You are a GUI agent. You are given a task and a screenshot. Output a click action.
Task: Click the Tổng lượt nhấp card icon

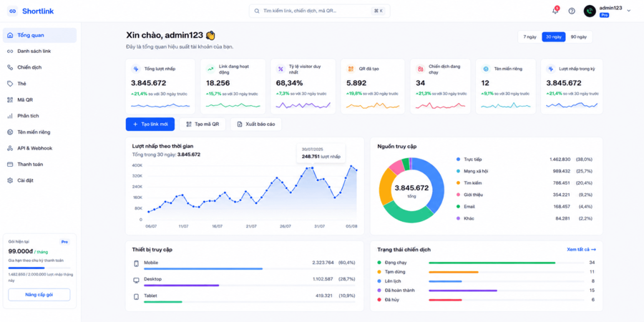pyautogui.click(x=135, y=69)
